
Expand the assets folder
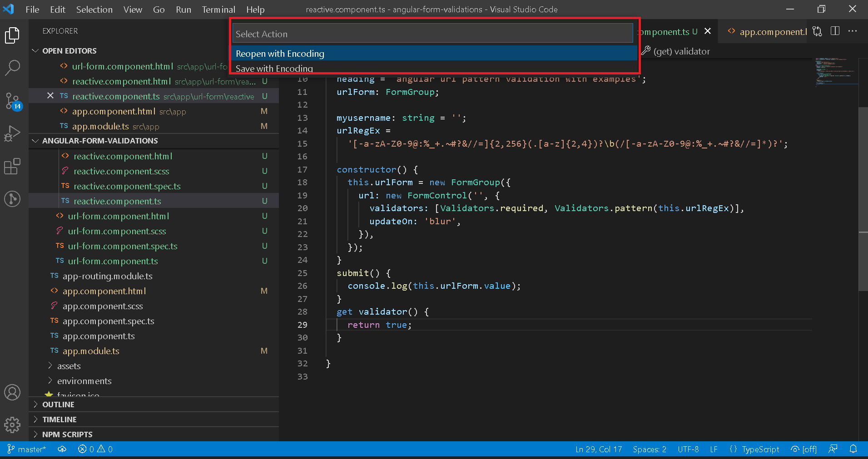coord(69,365)
